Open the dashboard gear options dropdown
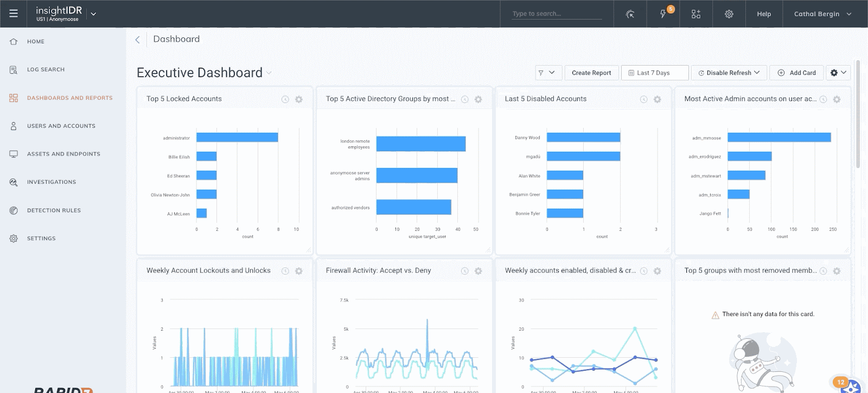Image resolution: width=868 pixels, height=393 pixels. (838, 73)
